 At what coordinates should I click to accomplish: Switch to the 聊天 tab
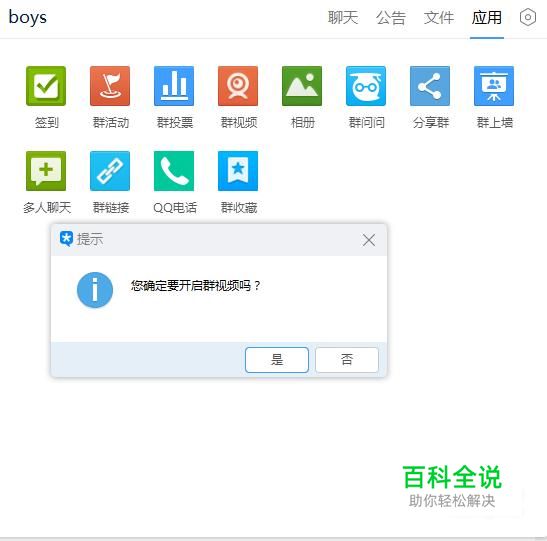343,17
